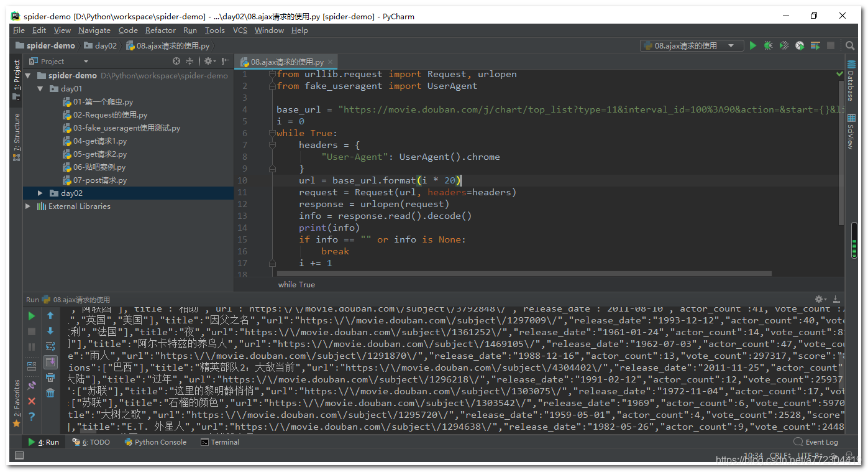
Task: Toggle the pin tab icon in Run panel
Action: pyautogui.click(x=32, y=386)
